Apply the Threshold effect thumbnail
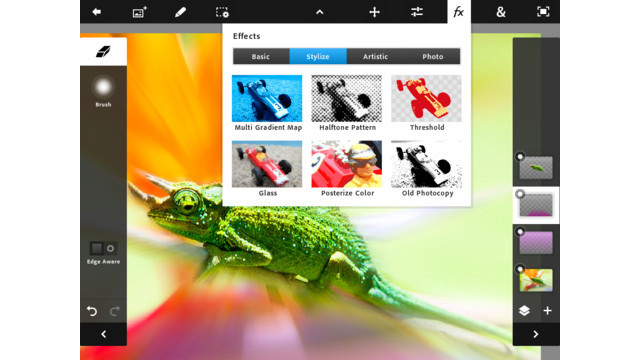640x360 pixels. 426,98
